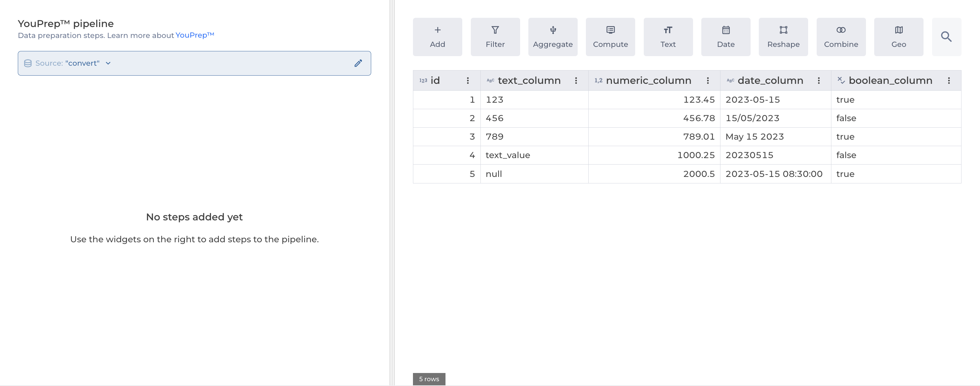This screenshot has height=386, width=980.
Task: Select the text_value cell in row 4
Action: click(507, 155)
